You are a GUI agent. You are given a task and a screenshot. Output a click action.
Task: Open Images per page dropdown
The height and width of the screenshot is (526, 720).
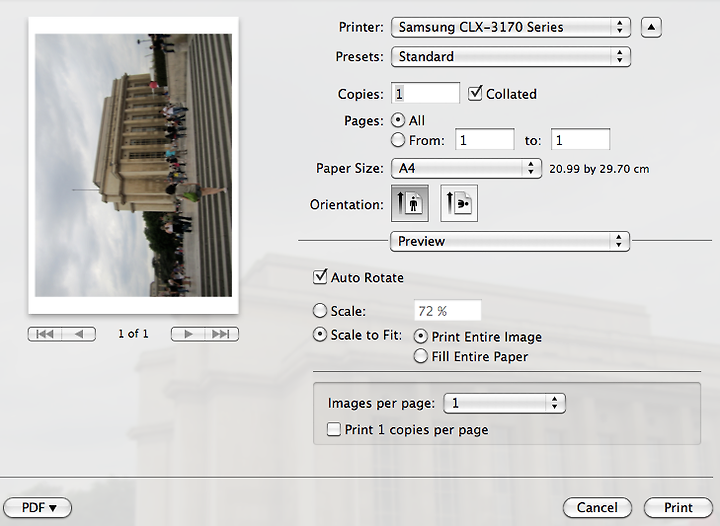[504, 403]
